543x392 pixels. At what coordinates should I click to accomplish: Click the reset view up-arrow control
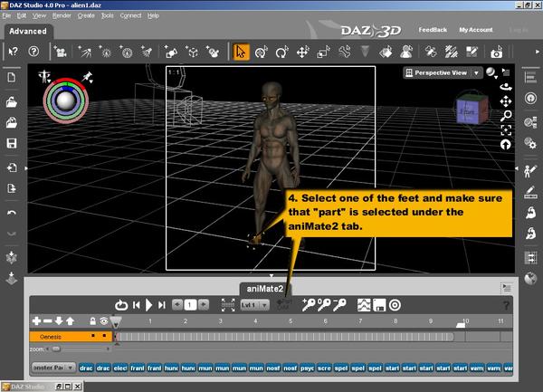(506, 145)
